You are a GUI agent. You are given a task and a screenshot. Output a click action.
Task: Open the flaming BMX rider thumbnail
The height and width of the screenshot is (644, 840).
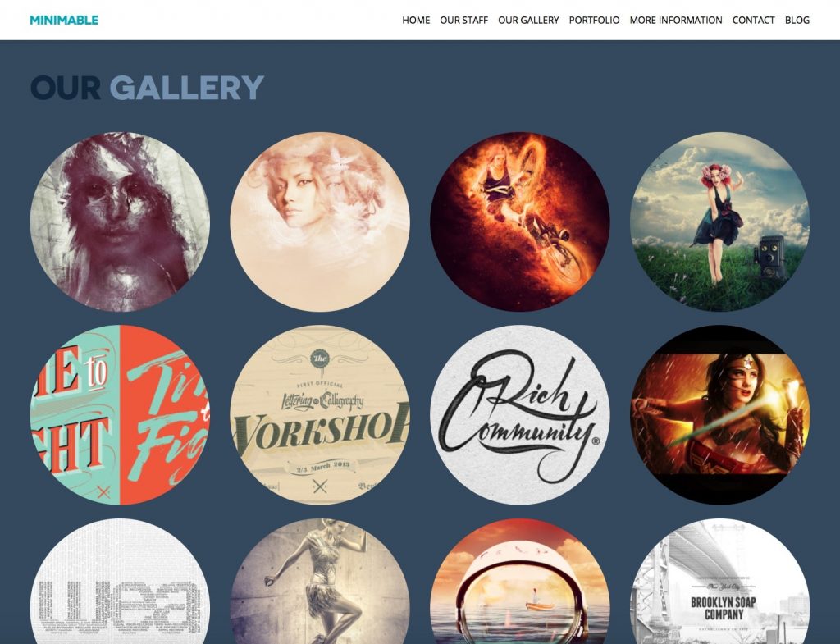pyautogui.click(x=519, y=222)
